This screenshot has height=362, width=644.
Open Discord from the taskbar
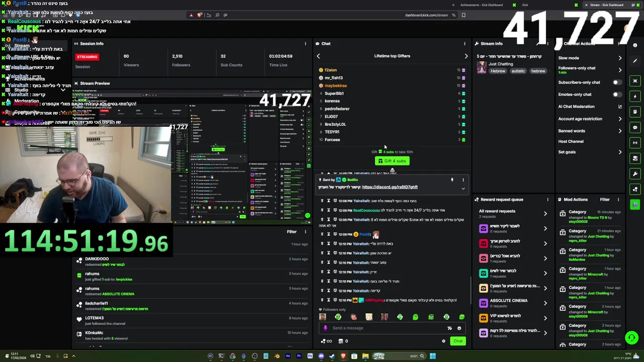(321, 356)
